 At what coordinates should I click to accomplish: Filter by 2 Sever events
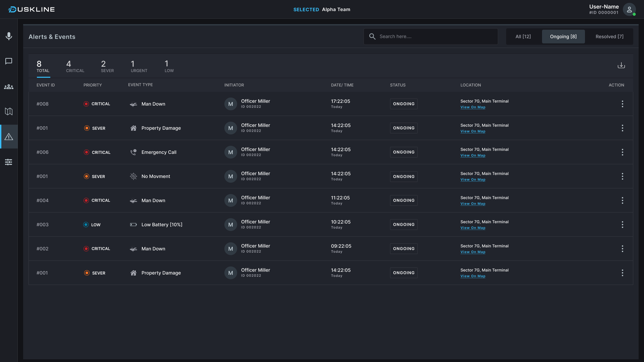pyautogui.click(x=107, y=66)
